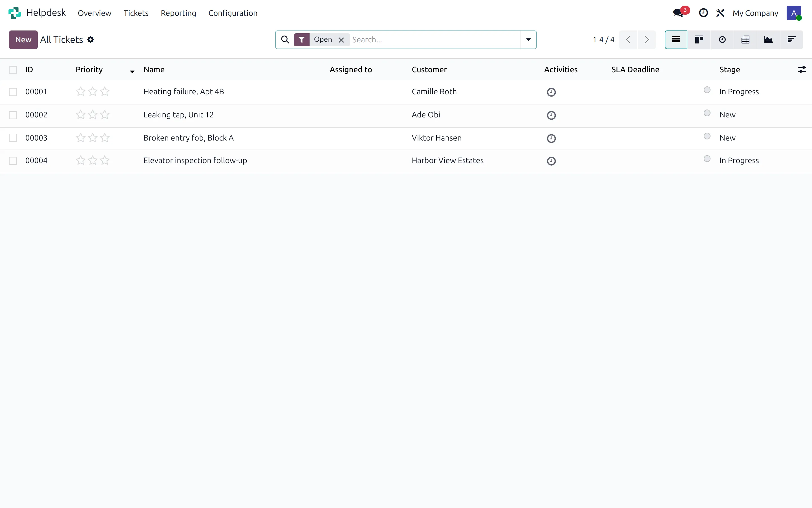The width and height of the screenshot is (812, 508).
Task: Tick the checkbox for ticket 00001
Action: (x=13, y=92)
